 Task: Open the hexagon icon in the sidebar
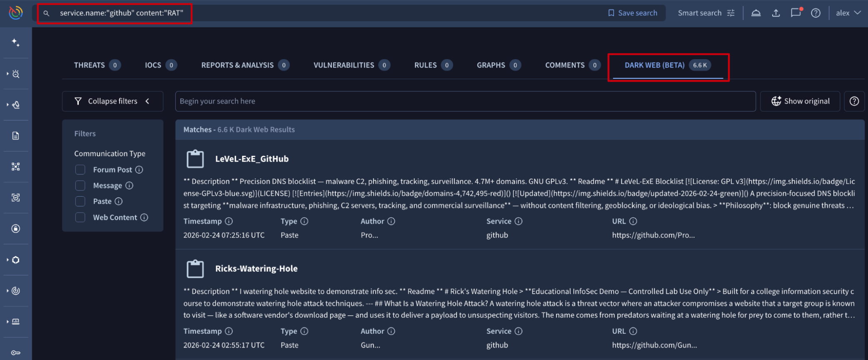tap(16, 260)
